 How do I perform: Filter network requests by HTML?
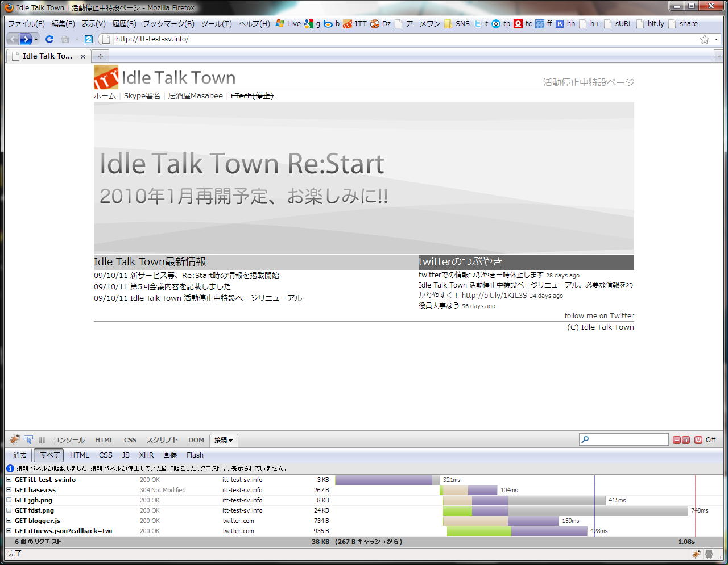click(x=80, y=455)
